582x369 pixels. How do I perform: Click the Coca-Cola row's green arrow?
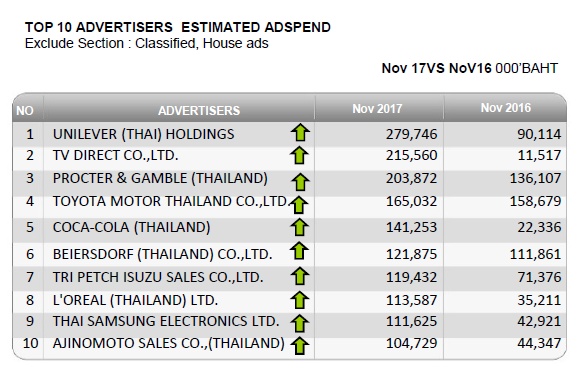(300, 227)
